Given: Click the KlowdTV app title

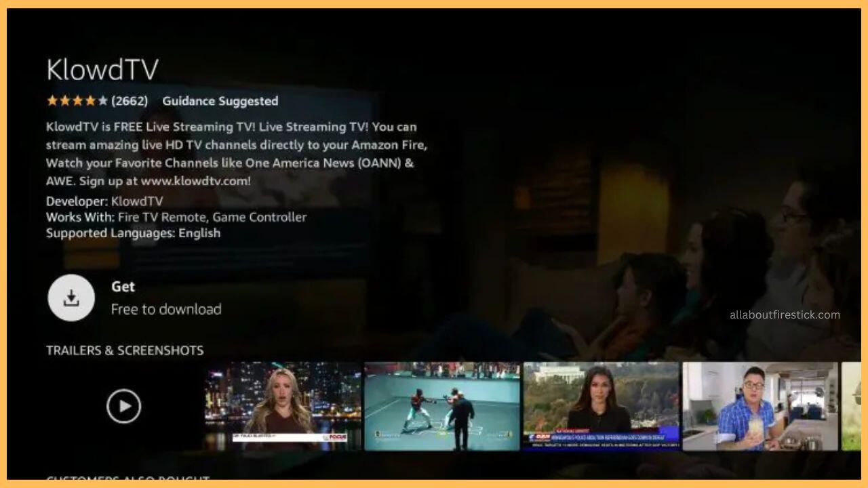Looking at the screenshot, I should pyautogui.click(x=102, y=70).
